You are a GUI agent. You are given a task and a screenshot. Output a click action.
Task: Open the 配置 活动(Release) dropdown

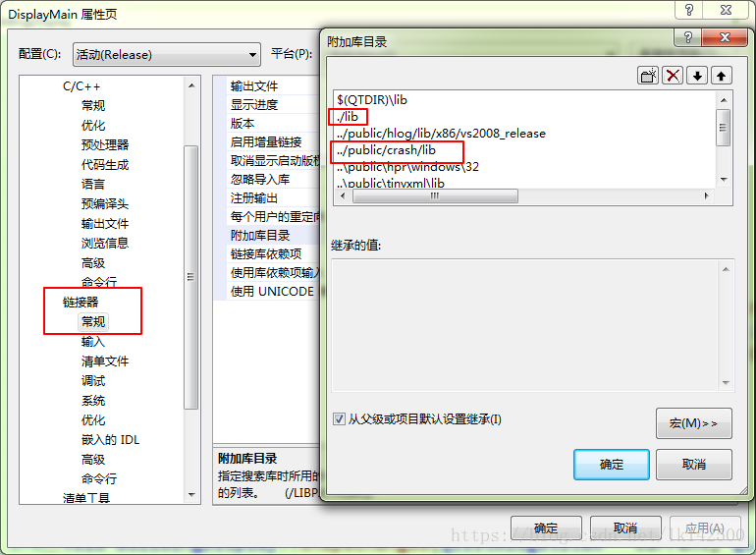(166, 54)
